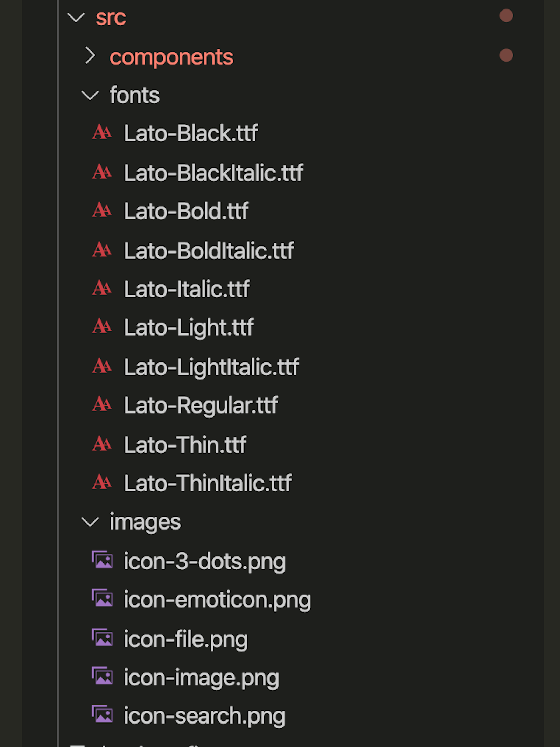Viewport: 560px width, 747px height.
Task: Select Lato-LightItalic.ttf in the file list
Action: click(x=211, y=367)
